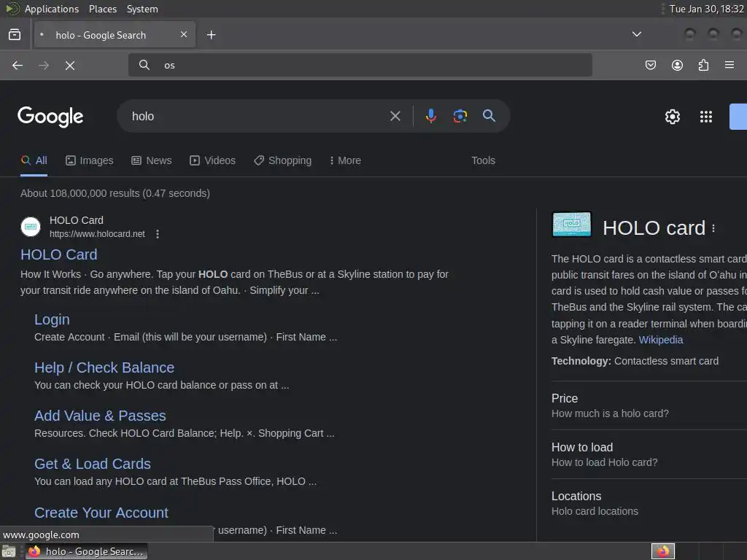The image size is (747, 560).
Task: Open the Add Value & Passes sitelink
Action: pyautogui.click(x=100, y=415)
